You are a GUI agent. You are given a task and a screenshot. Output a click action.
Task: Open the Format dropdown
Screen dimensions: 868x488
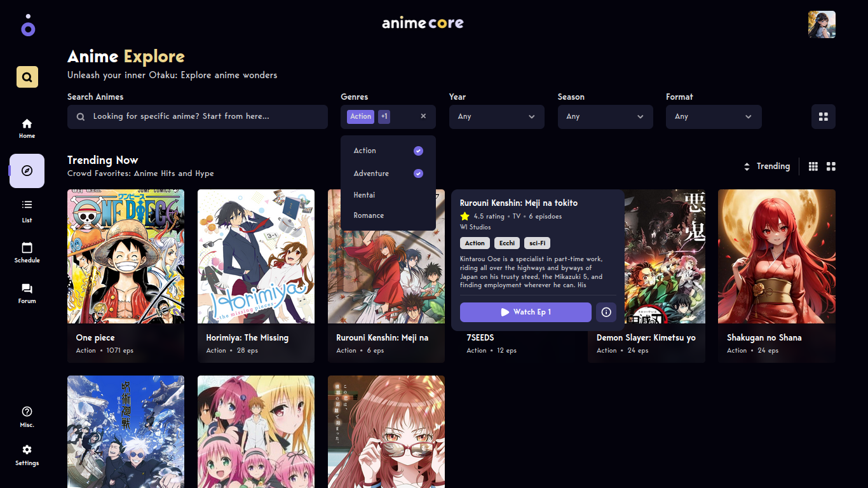[x=714, y=117]
